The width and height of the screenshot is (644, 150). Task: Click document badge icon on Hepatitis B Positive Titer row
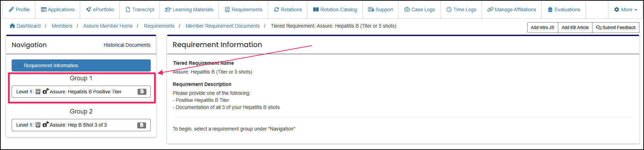coord(142,92)
